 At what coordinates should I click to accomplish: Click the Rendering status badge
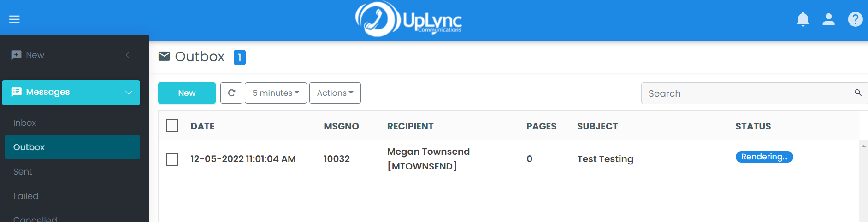point(764,157)
